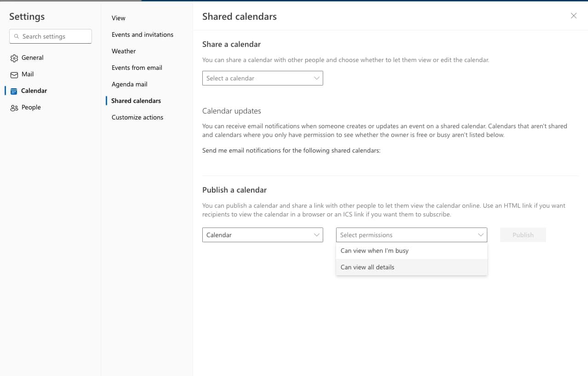Expand the Select permissions dropdown

click(411, 235)
